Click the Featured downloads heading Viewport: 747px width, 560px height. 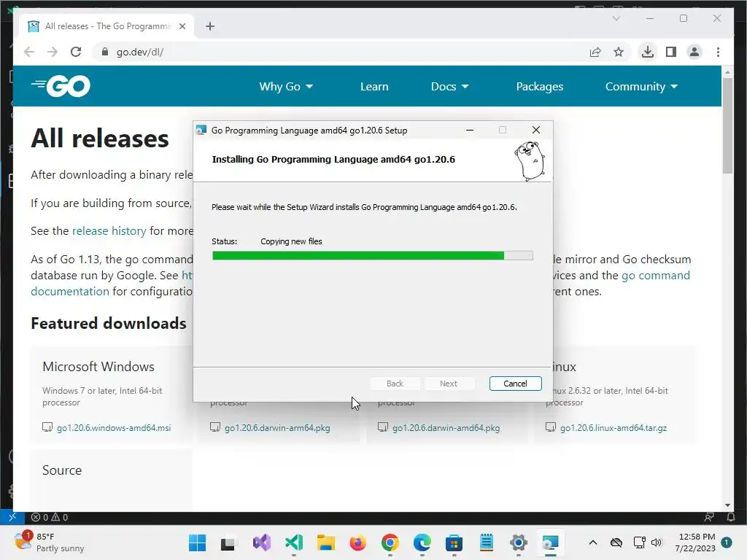tap(109, 323)
